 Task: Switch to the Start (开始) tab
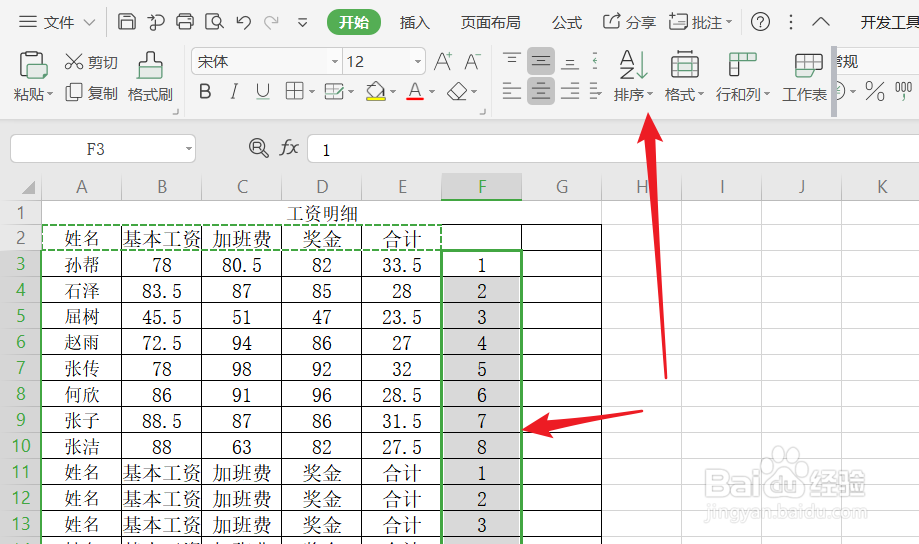pos(354,22)
